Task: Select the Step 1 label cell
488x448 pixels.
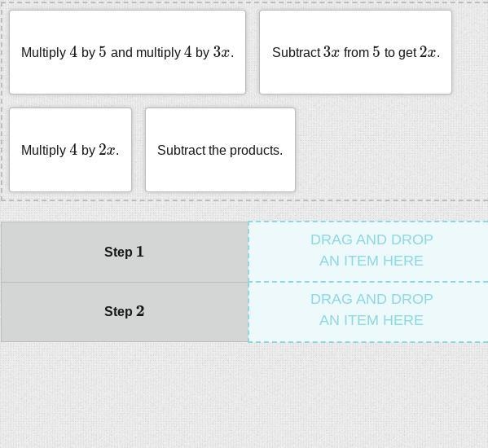Action: (125, 252)
